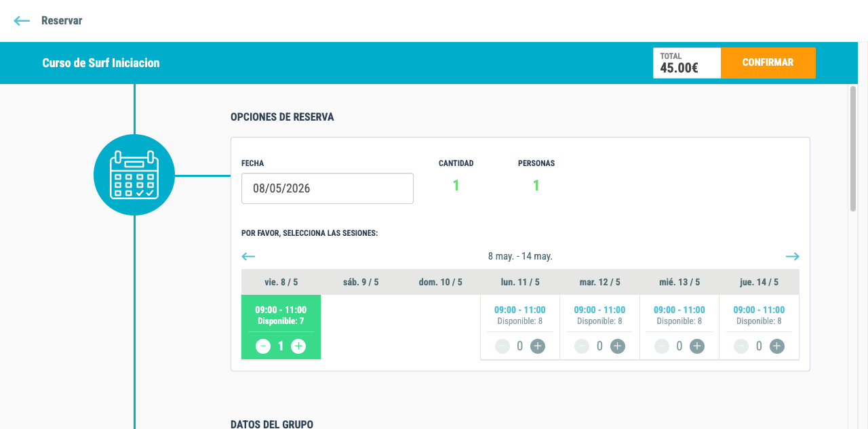
Task: Show the next week of sessions
Action: (793, 256)
